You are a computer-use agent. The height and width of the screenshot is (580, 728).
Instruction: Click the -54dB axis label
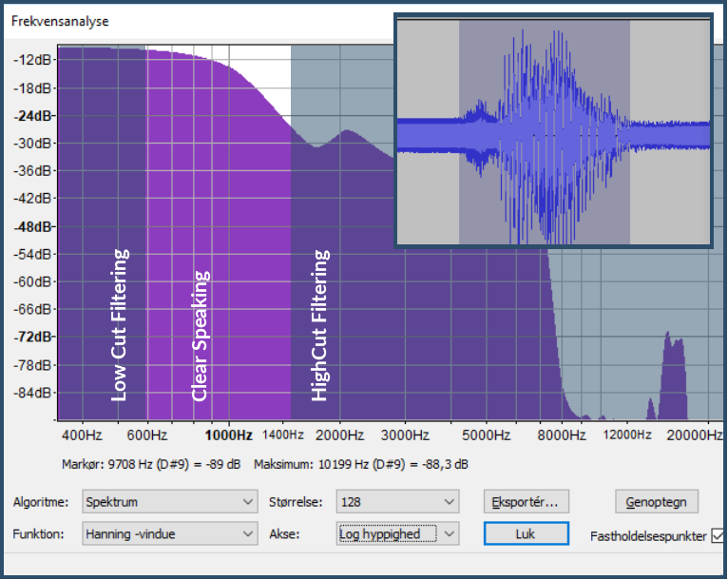(32, 254)
